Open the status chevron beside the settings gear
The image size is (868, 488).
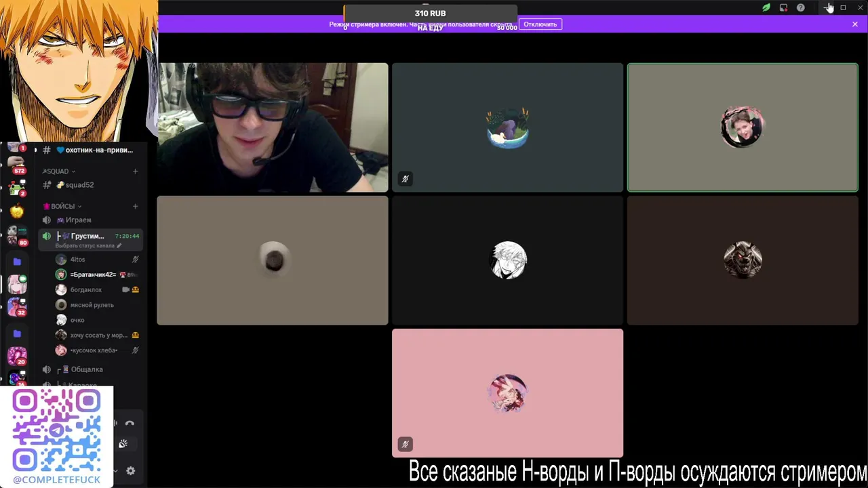115,471
